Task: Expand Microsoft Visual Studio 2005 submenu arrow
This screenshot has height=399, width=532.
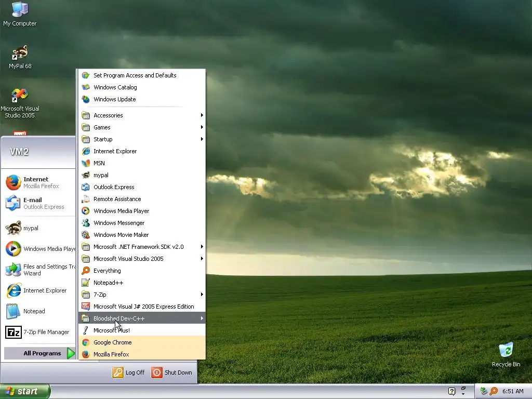Action: coord(202,259)
